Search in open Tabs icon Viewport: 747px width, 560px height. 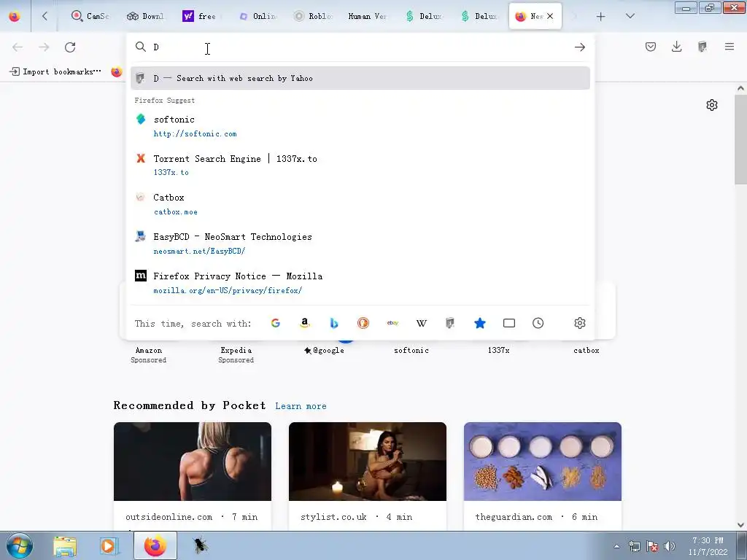tap(508, 323)
